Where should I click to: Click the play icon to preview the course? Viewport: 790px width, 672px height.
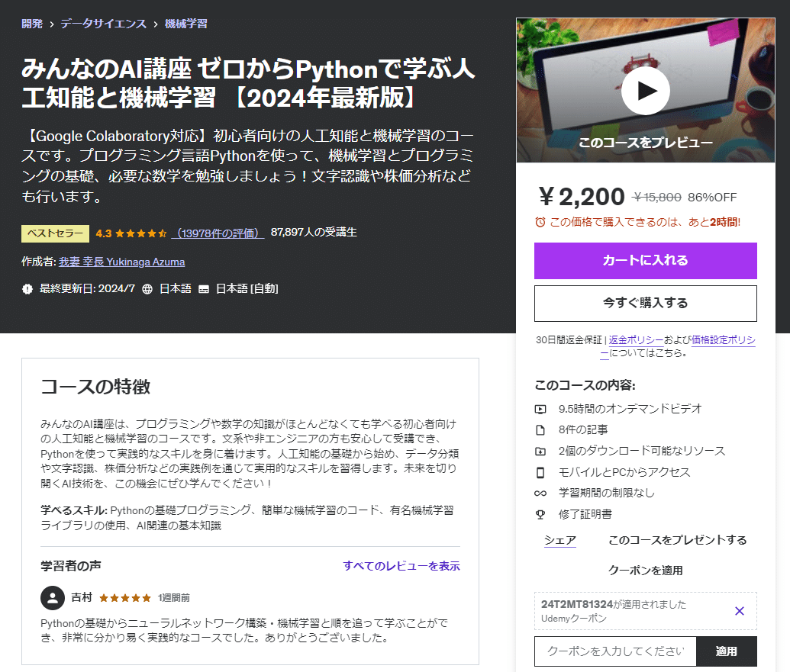(x=645, y=90)
